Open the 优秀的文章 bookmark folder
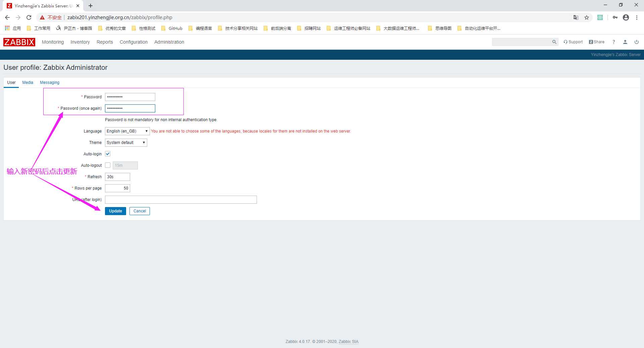The image size is (644, 348). coord(112,28)
